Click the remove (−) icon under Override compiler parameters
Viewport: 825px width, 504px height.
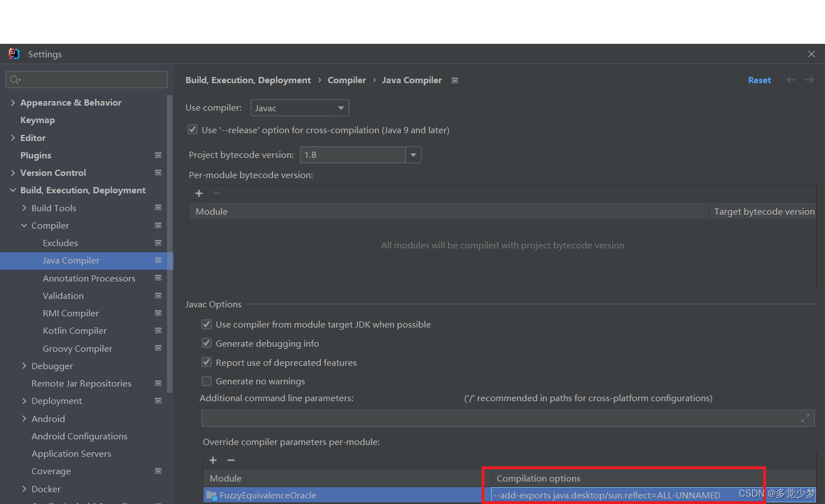230,460
